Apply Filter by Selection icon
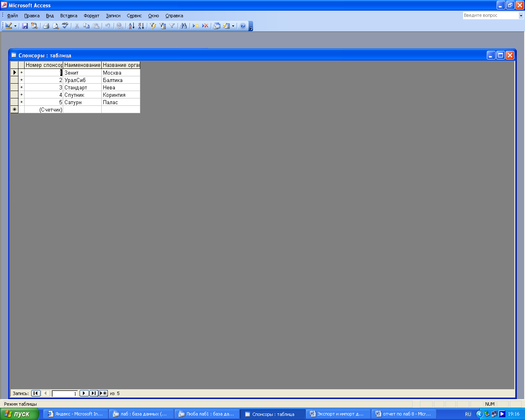 click(153, 26)
